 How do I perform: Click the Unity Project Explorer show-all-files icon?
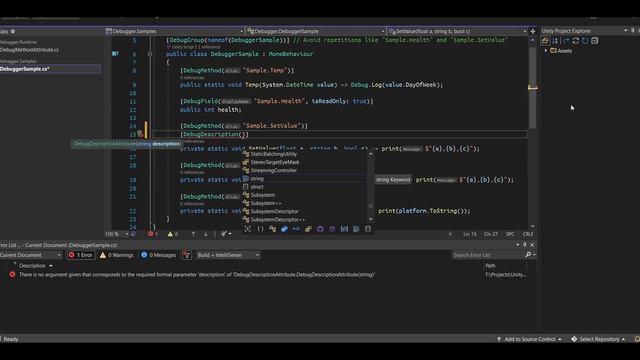(x=545, y=41)
